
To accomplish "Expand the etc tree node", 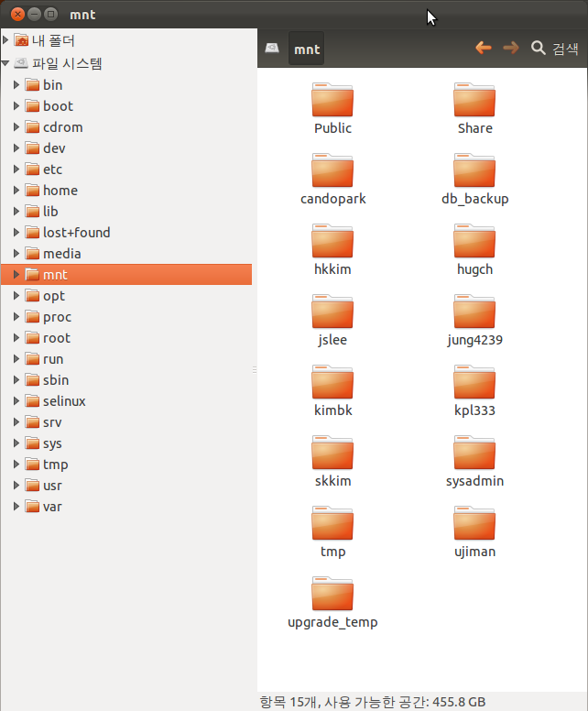I will tap(16, 170).
